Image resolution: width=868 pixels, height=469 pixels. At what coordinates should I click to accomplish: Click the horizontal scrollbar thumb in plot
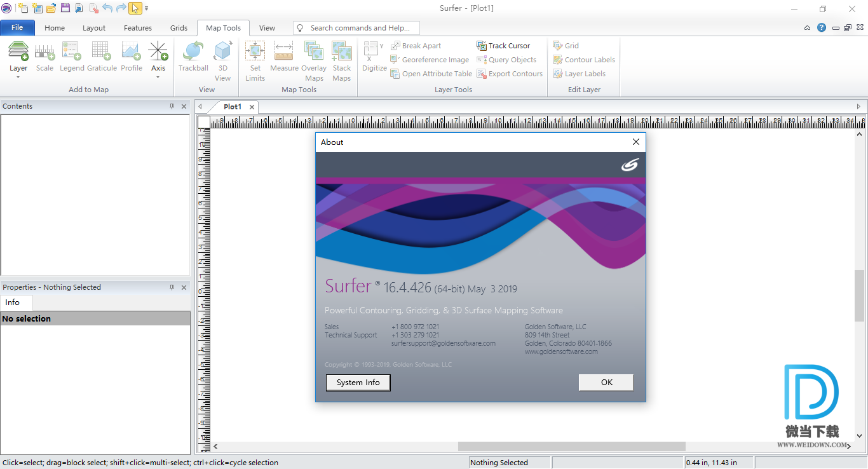click(572, 447)
